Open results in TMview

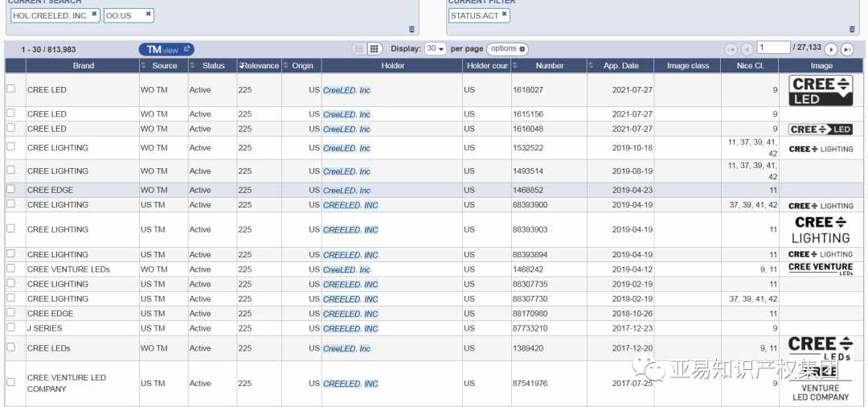pos(166,49)
